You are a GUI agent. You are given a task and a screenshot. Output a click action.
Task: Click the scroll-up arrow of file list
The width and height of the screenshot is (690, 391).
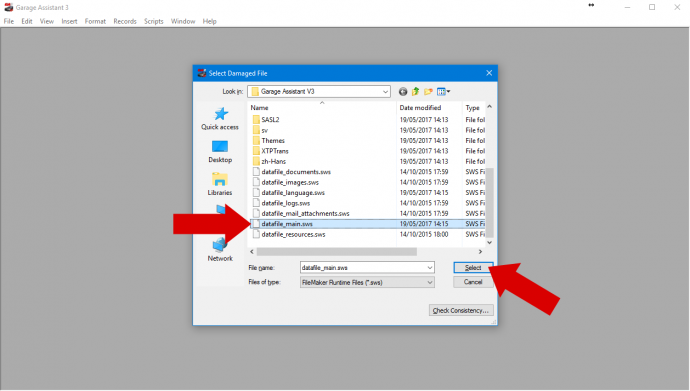click(489, 107)
